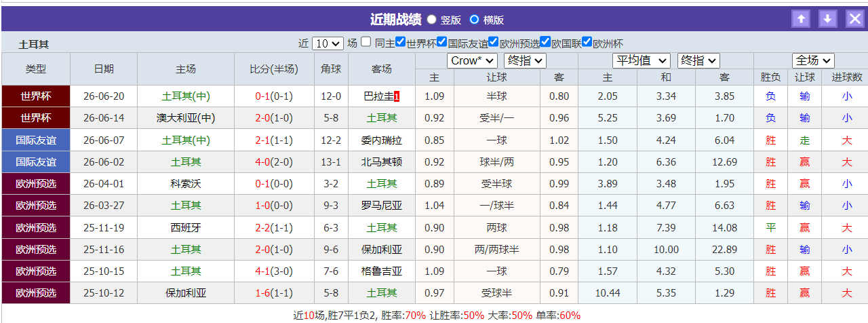The image size is (868, 323).
Task: Click the date 25-11-19
Action: [104, 227]
